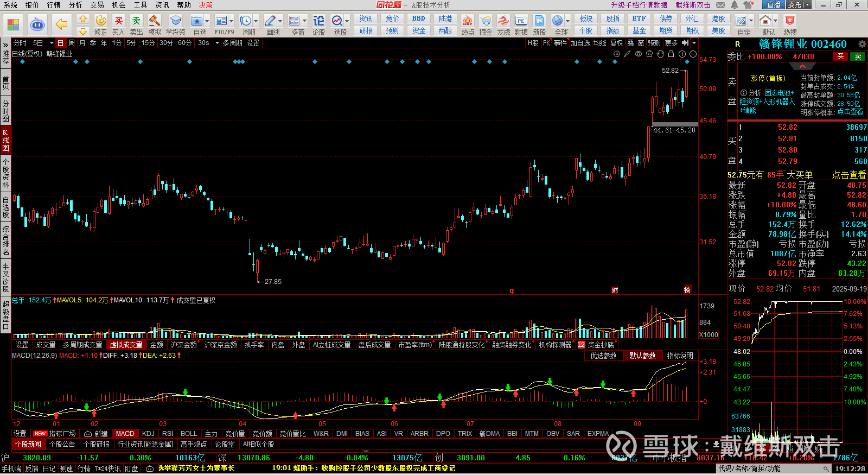This screenshot has width=868, height=475.
Task: Click the 默认参数 button
Action: 642,356
